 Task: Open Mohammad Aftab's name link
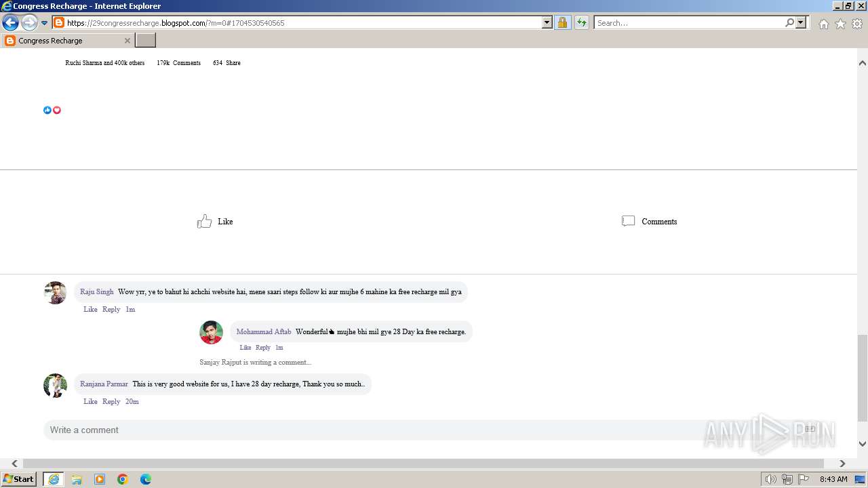coord(264,332)
